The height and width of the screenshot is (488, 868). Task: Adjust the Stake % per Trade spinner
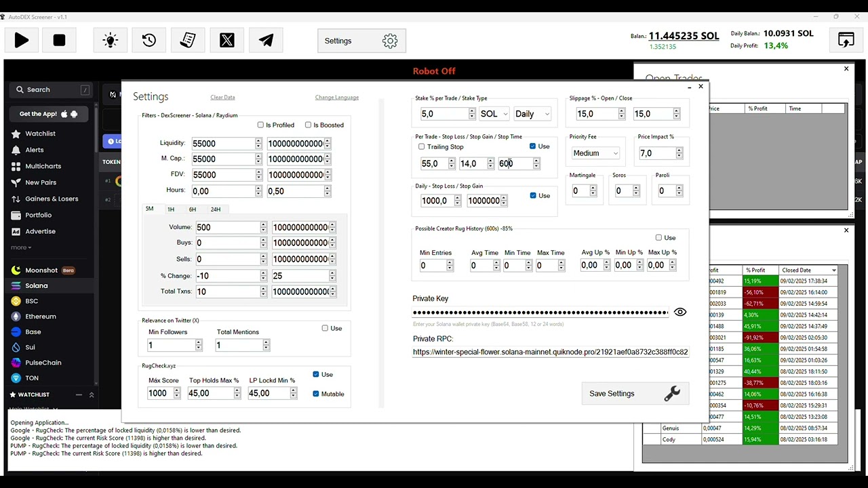(x=472, y=114)
